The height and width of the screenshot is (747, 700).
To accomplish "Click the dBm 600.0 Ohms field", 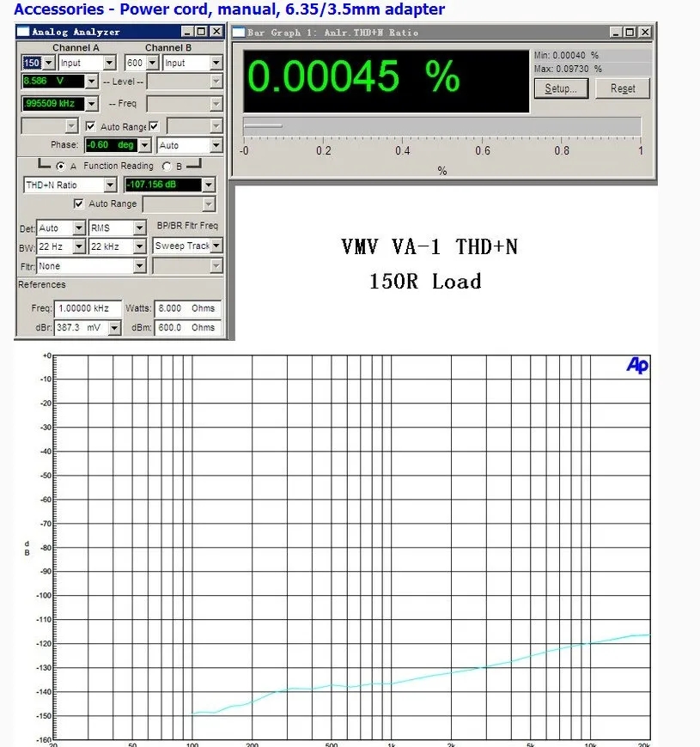I will [188, 328].
